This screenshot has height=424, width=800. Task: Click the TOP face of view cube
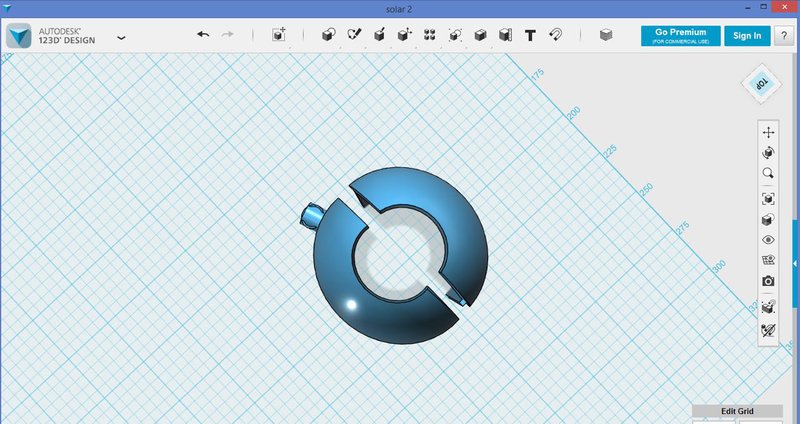pyautogui.click(x=761, y=84)
